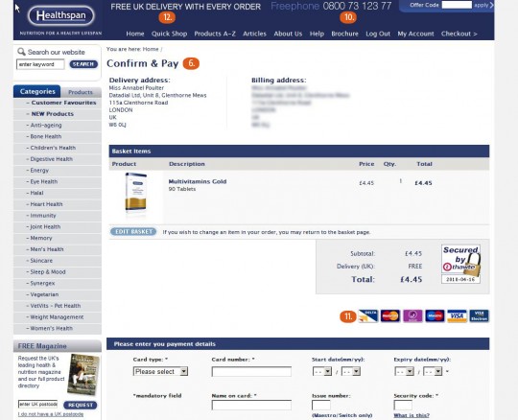Click the search magnifier icon
Viewport: 518px width, 420px height.
click(x=21, y=52)
